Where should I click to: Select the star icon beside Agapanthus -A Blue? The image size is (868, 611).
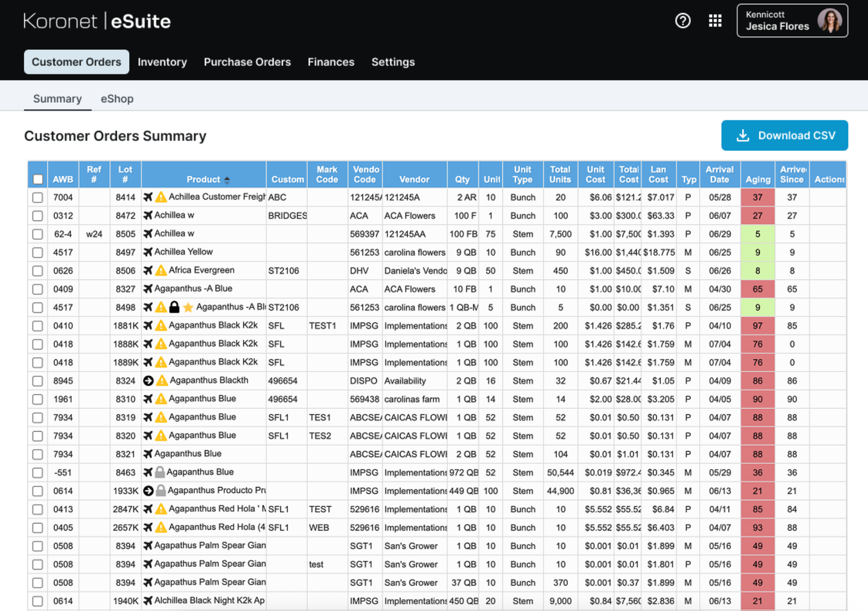pos(188,307)
